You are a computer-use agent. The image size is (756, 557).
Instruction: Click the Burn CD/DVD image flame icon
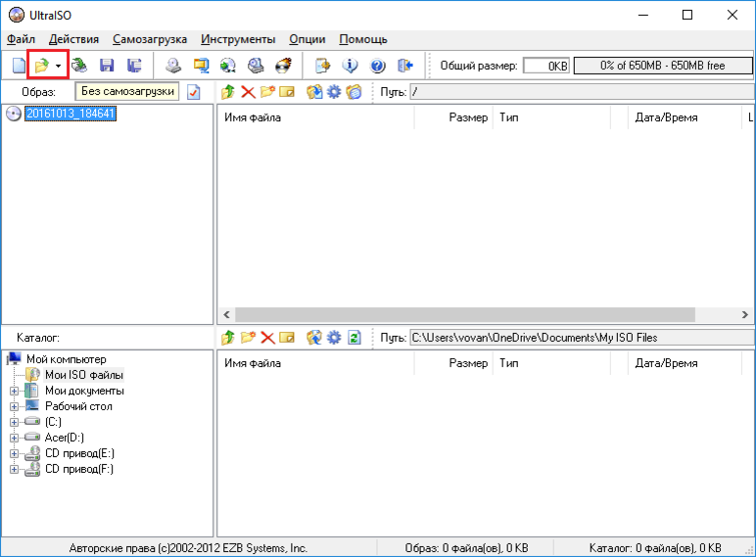point(284,66)
